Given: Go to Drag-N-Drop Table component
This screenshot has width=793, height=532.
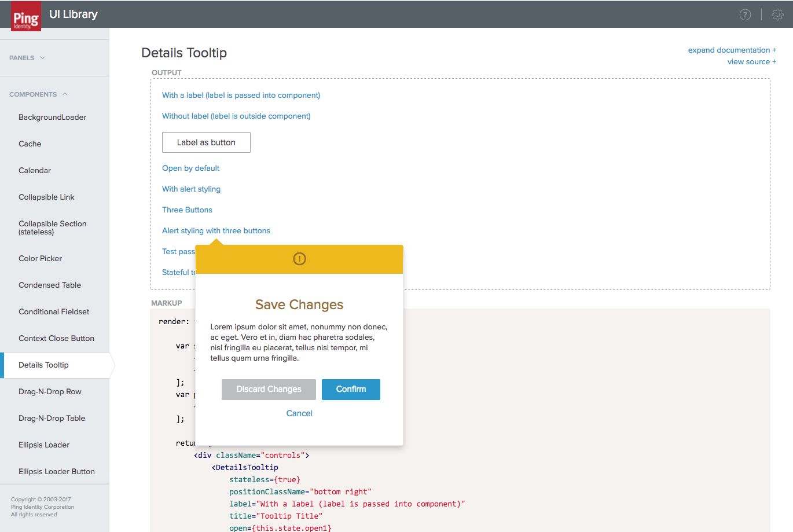Looking at the screenshot, I should point(52,419).
